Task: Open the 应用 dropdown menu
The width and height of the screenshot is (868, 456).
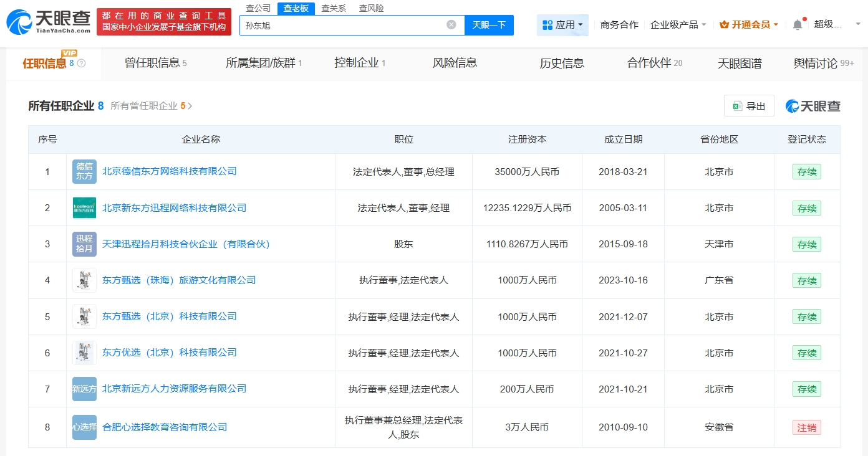Action: [x=563, y=25]
